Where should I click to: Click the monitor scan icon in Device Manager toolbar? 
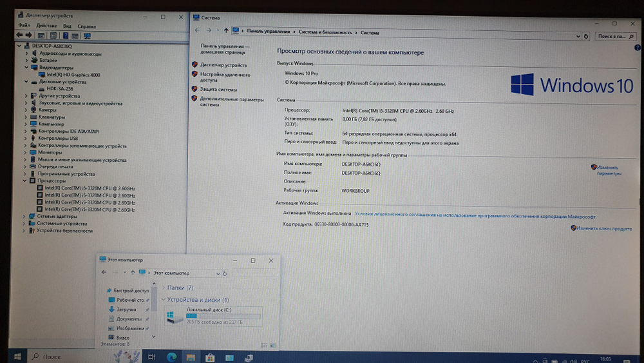click(x=88, y=36)
